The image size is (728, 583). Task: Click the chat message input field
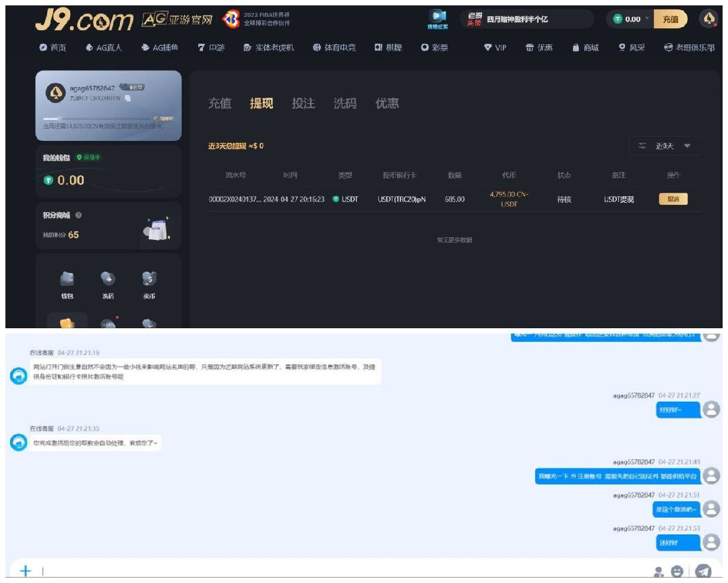point(337,571)
